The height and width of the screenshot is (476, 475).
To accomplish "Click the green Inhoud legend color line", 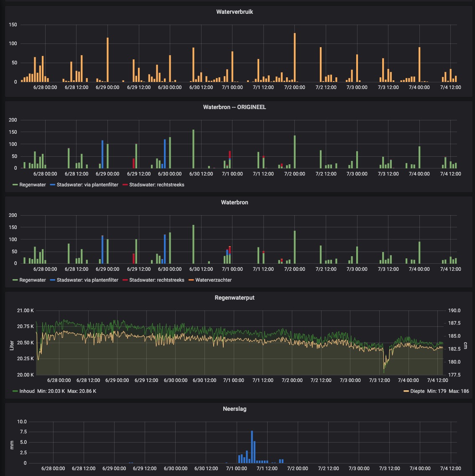I will (15, 391).
